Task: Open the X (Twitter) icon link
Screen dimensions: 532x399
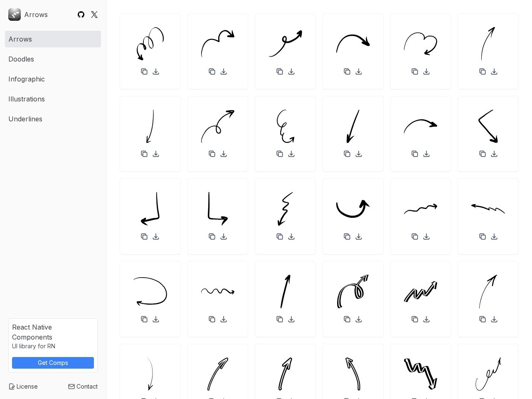Action: (x=94, y=15)
